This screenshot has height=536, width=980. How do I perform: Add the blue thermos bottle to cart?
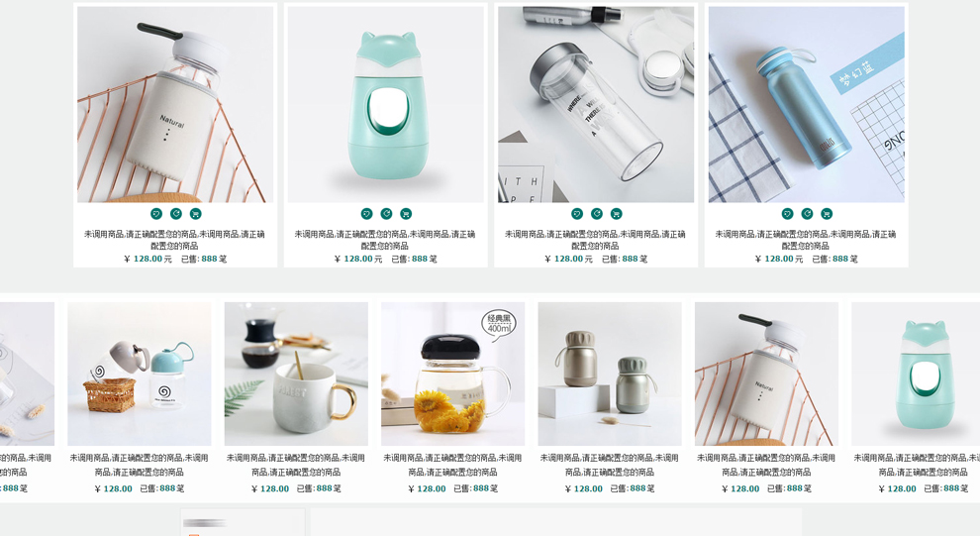click(x=827, y=214)
